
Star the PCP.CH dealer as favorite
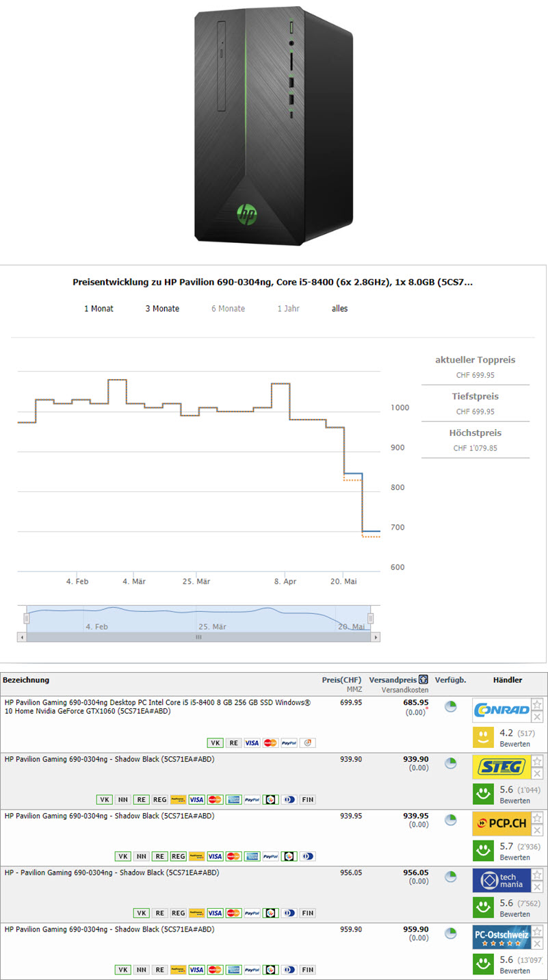point(538,818)
